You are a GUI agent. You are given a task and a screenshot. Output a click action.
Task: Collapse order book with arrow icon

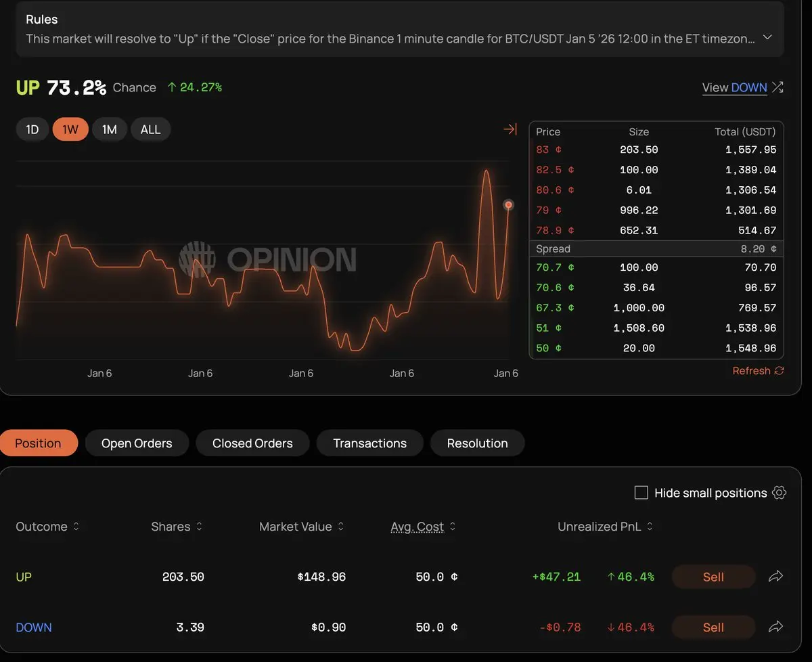(510, 129)
